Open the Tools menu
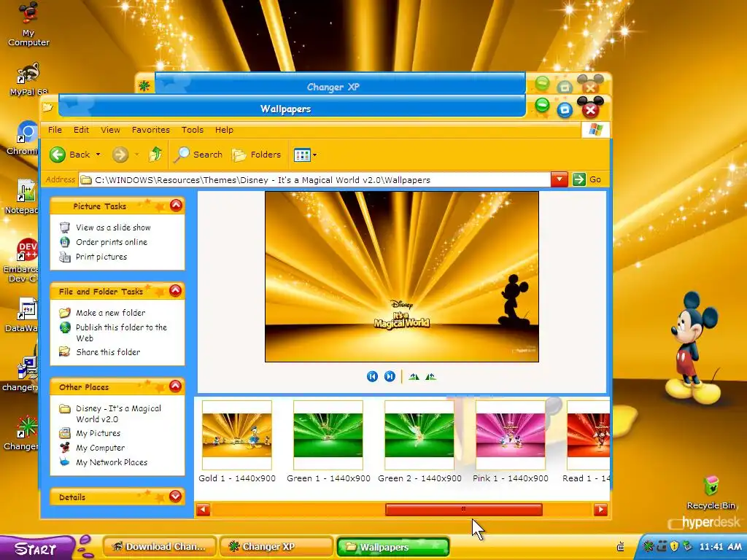 pos(192,130)
